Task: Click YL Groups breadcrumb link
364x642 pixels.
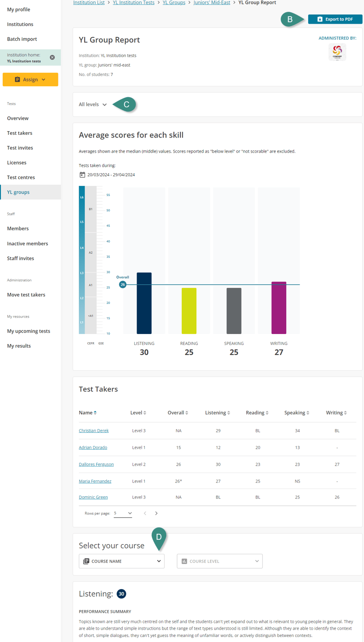Action: point(174,3)
